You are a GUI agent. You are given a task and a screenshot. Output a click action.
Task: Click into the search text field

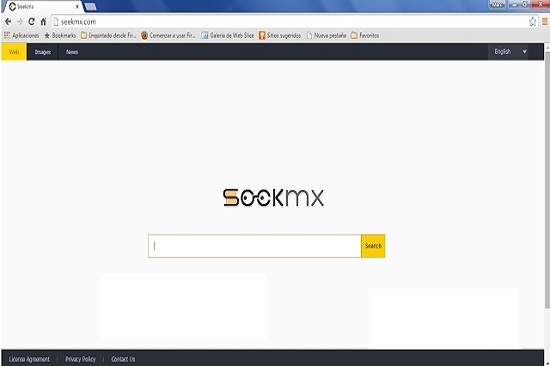tap(255, 246)
